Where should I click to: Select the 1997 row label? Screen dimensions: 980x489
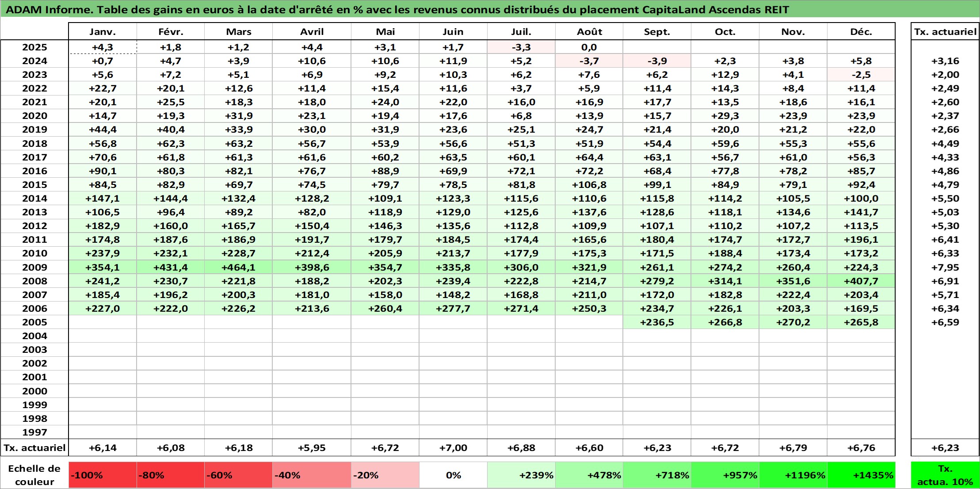tap(34, 432)
